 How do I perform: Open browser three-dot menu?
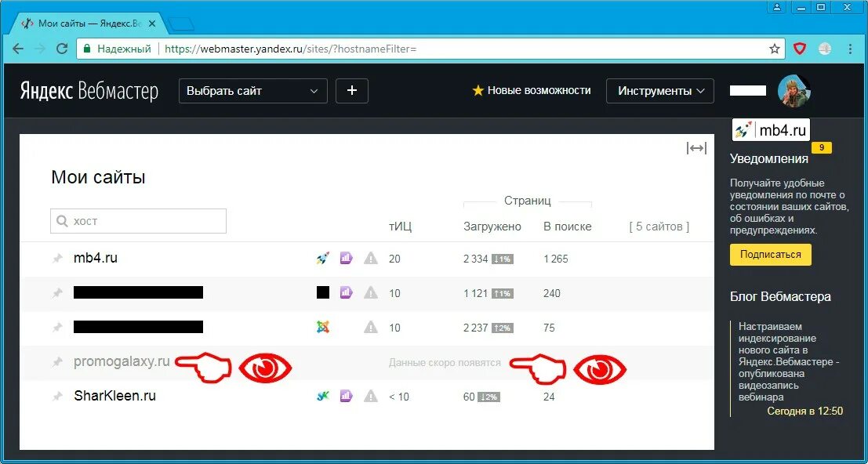(x=850, y=49)
